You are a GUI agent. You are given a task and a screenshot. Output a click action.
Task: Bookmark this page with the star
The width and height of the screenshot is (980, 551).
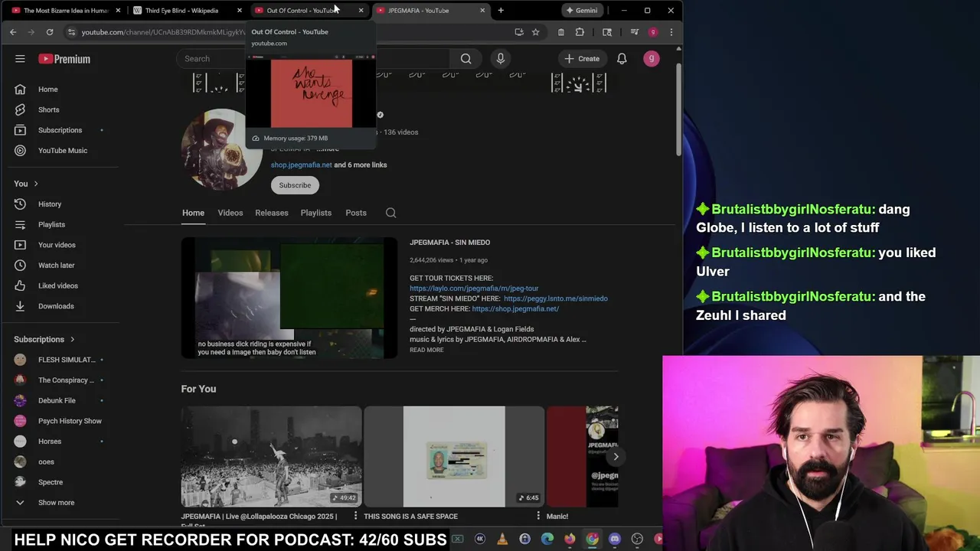click(x=535, y=32)
